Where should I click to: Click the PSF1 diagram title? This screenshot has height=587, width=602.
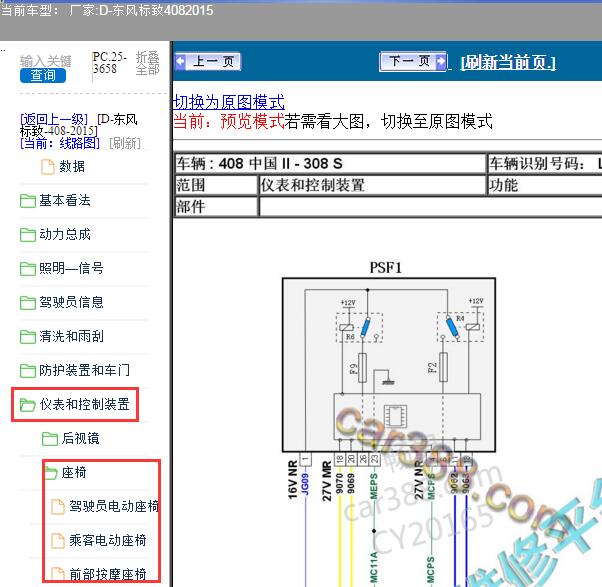385,268
